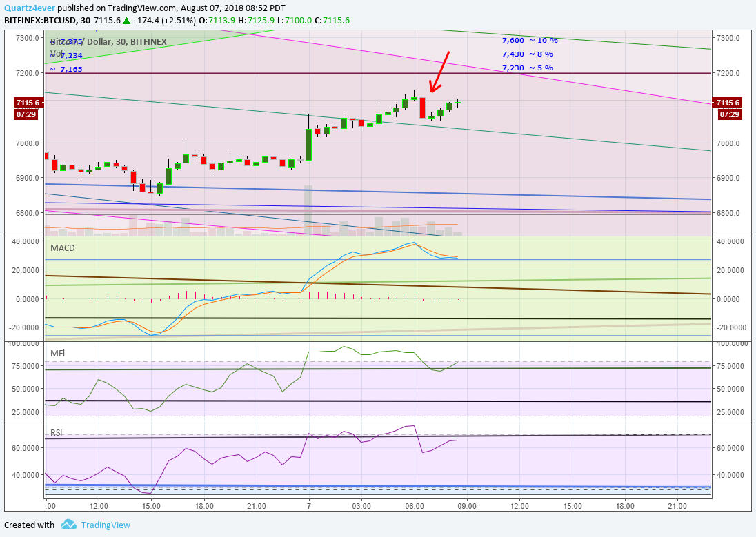Click the large red candle under the arrow
The width and height of the screenshot is (756, 537).
[422, 108]
